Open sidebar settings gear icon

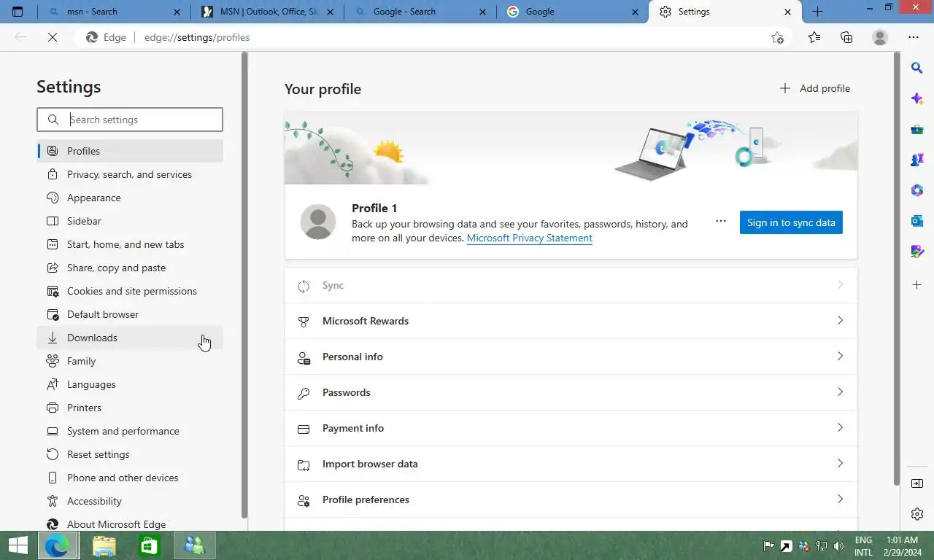[917, 514]
